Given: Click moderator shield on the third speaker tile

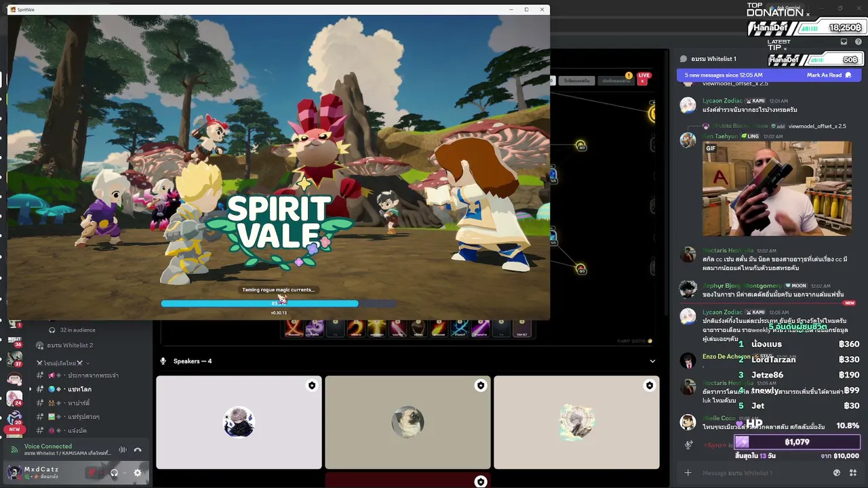Looking at the screenshot, I should pyautogui.click(x=650, y=386).
